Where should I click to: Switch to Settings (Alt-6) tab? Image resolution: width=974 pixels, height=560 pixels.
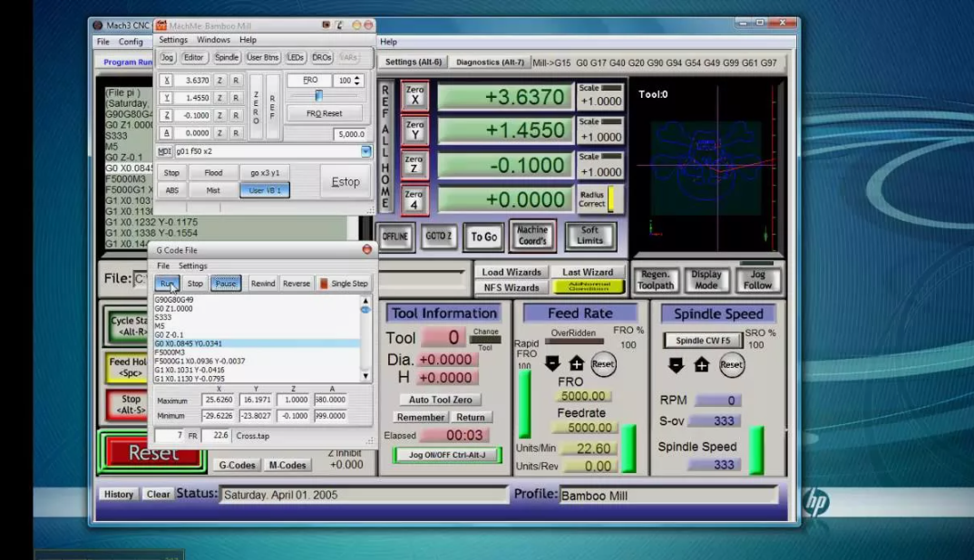click(x=413, y=63)
